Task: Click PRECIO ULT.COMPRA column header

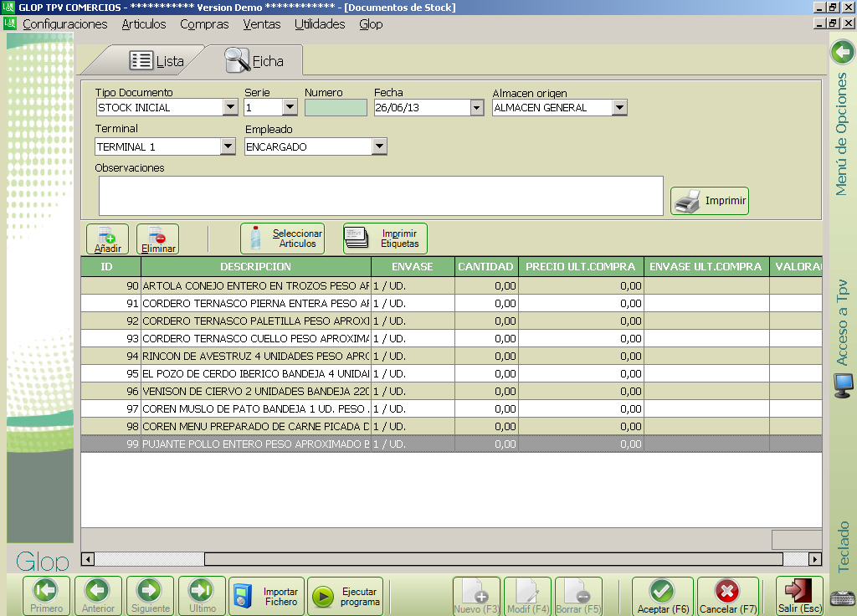Action: (581, 267)
